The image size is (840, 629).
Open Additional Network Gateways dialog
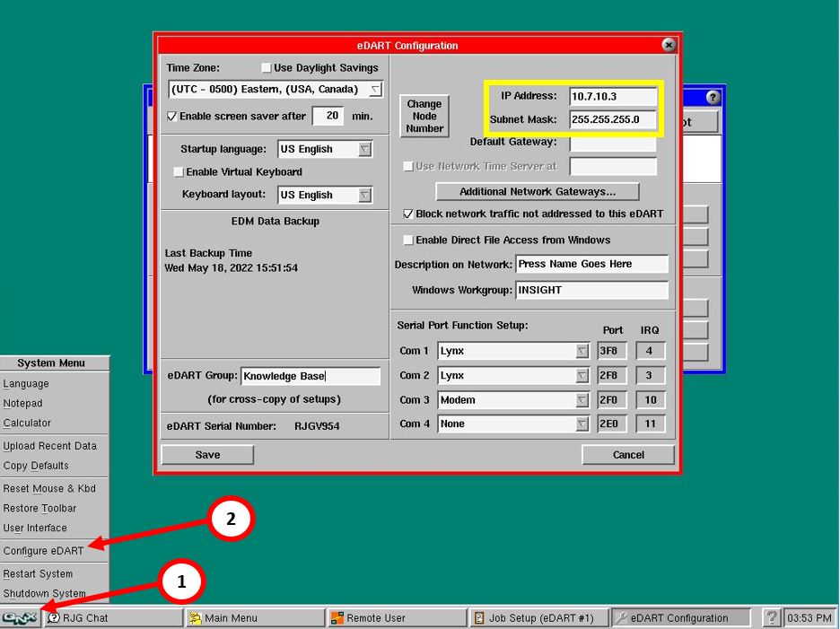pos(538,192)
